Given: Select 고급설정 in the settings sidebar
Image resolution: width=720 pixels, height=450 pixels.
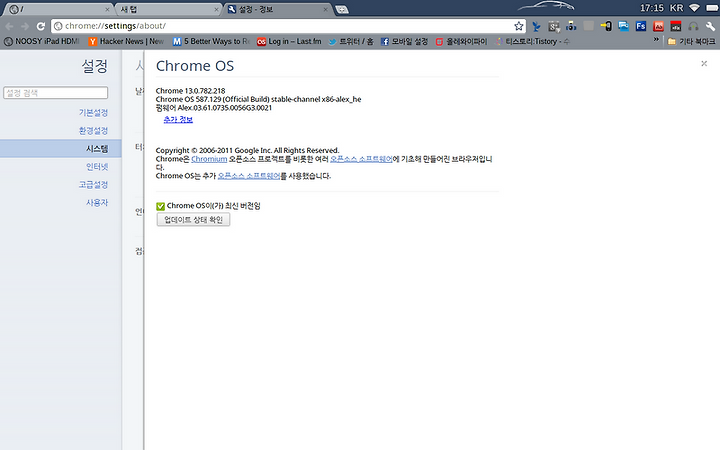Looking at the screenshot, I should pos(93,184).
